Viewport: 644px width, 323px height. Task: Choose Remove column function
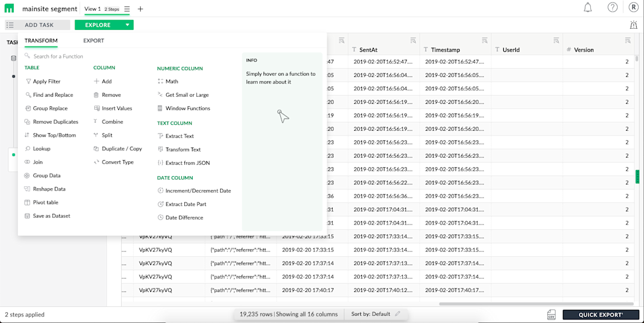(107, 95)
